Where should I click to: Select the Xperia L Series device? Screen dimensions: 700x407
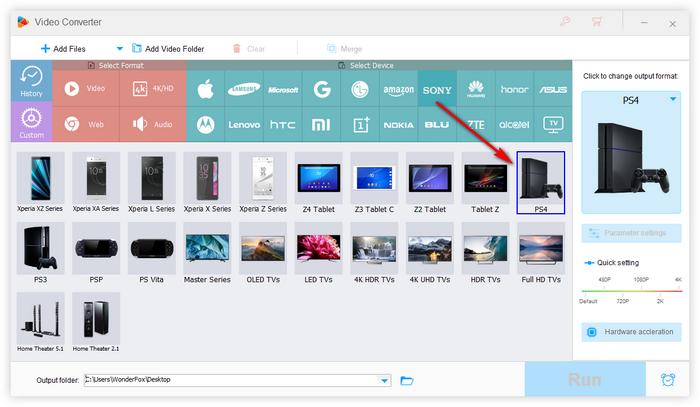pos(152,182)
